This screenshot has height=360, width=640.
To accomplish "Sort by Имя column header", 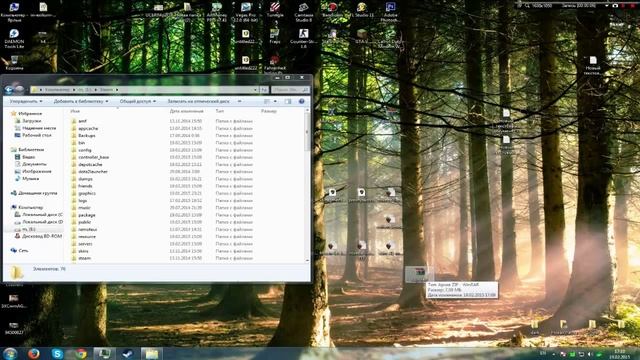I will [75, 111].
